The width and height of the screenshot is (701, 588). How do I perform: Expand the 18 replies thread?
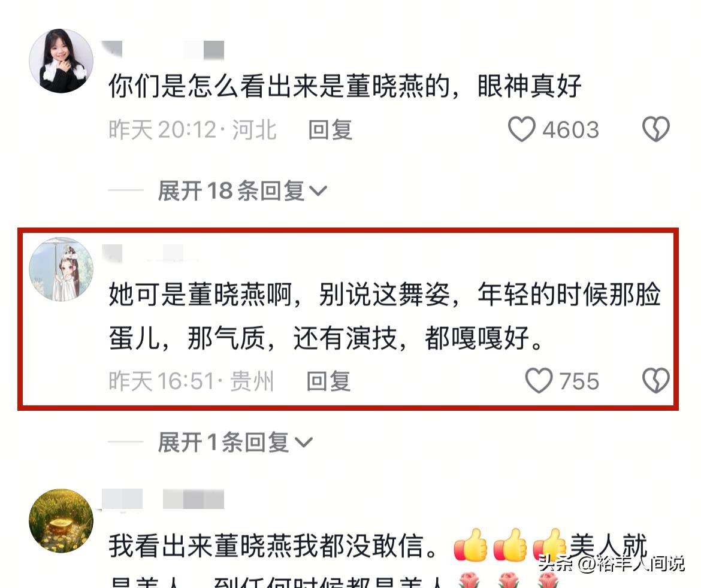(242, 191)
